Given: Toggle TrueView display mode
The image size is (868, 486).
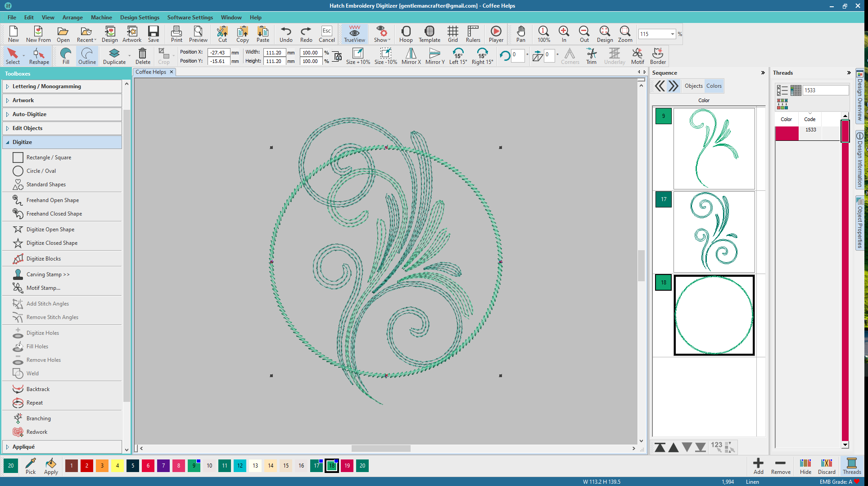Looking at the screenshot, I should [x=354, y=34].
